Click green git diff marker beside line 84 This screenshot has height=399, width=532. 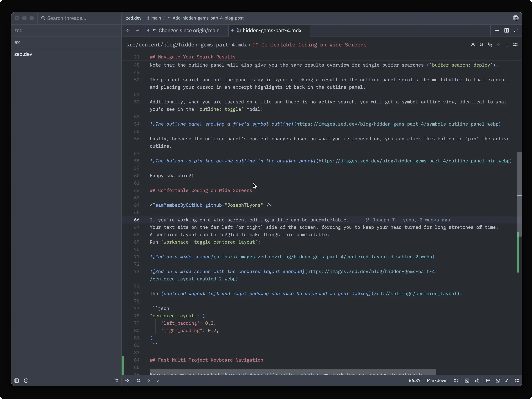123,365
